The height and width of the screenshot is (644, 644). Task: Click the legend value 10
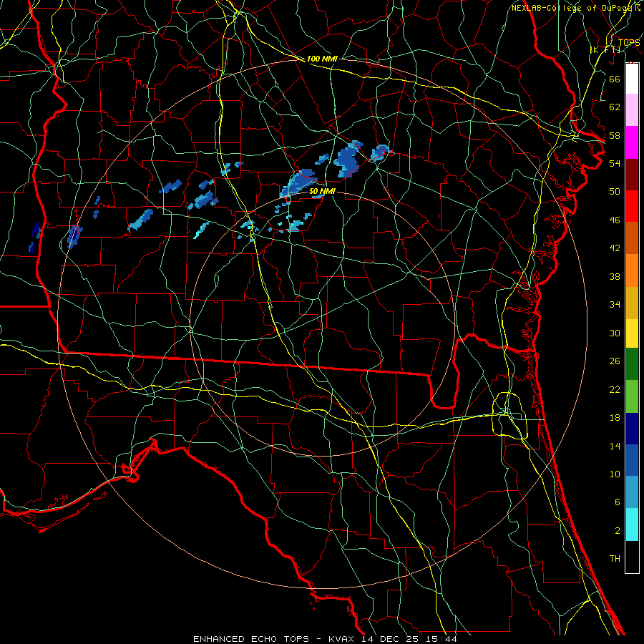[x=615, y=474]
